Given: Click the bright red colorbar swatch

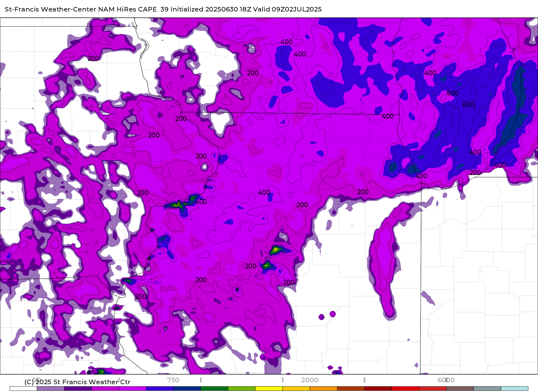Looking at the screenshot, I should (405, 389).
